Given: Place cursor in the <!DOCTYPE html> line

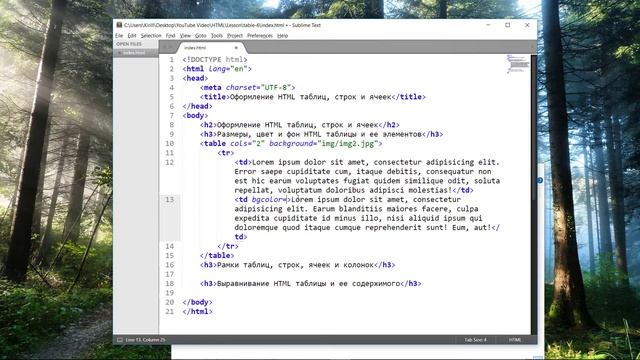Looking at the screenshot, I should (215, 60).
